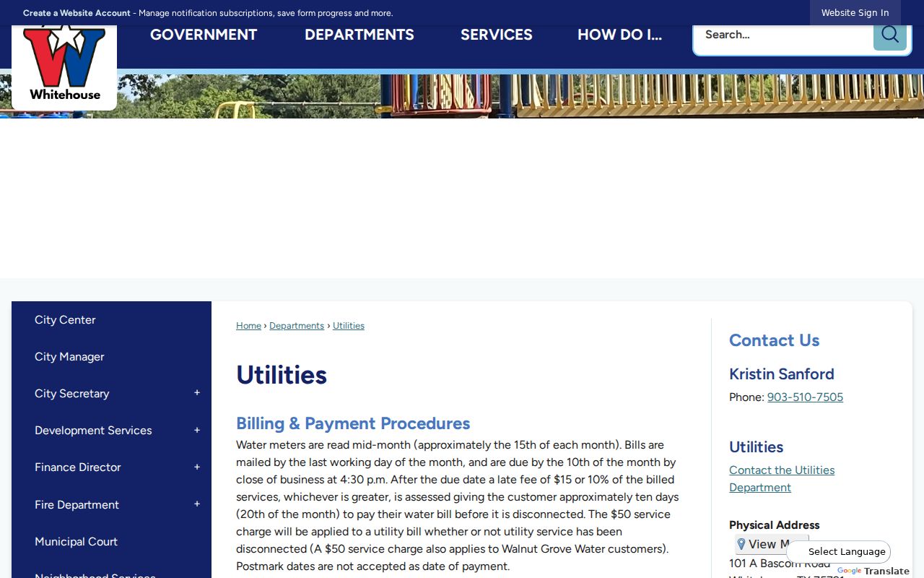The width and height of the screenshot is (924, 578).
Task: Click the Departments breadcrumb link
Action: click(x=297, y=326)
